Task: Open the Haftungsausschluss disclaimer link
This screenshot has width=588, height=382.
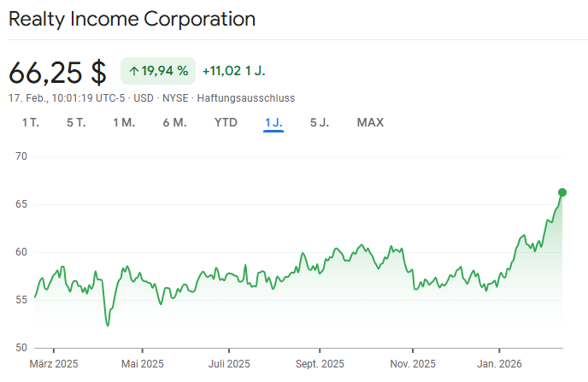Action: pos(246,98)
